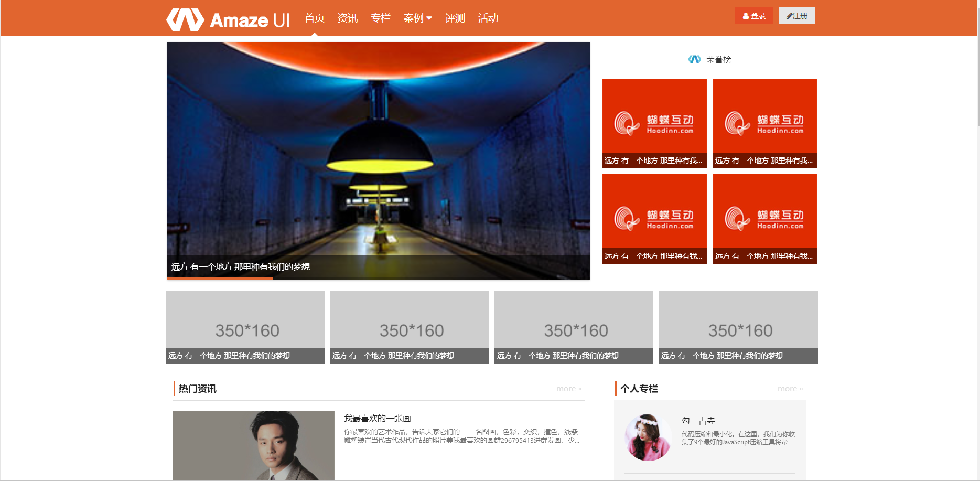Go to the 首页 nav item
Image resolution: width=980 pixels, height=481 pixels.
(x=314, y=18)
